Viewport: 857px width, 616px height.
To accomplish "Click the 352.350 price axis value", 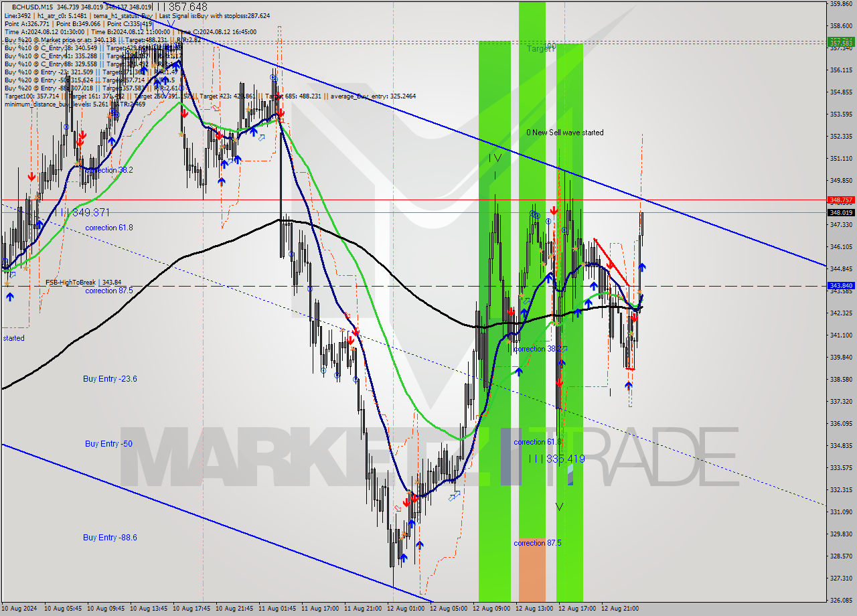I will 841,136.
